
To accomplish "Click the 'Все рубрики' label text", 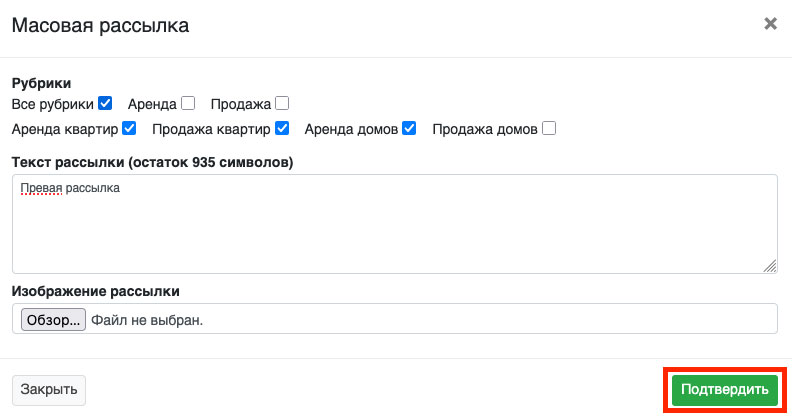I will 52,103.
